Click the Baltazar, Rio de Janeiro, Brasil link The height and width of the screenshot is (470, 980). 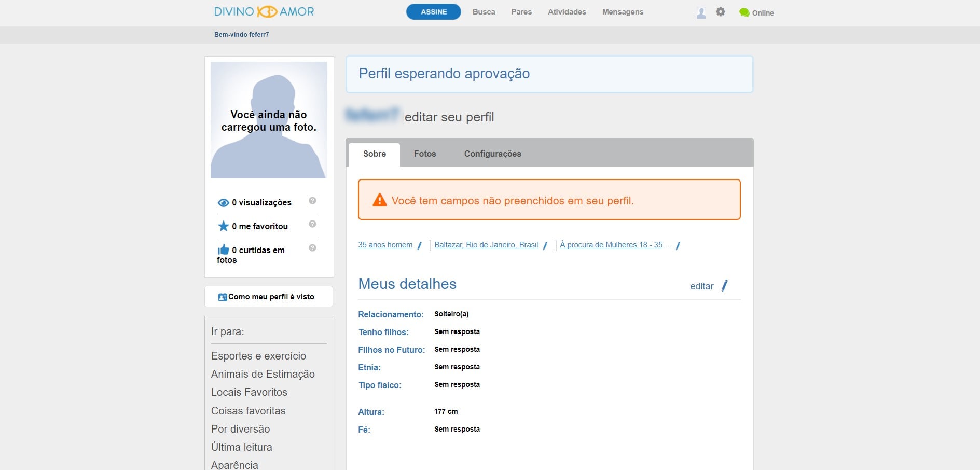[486, 245]
